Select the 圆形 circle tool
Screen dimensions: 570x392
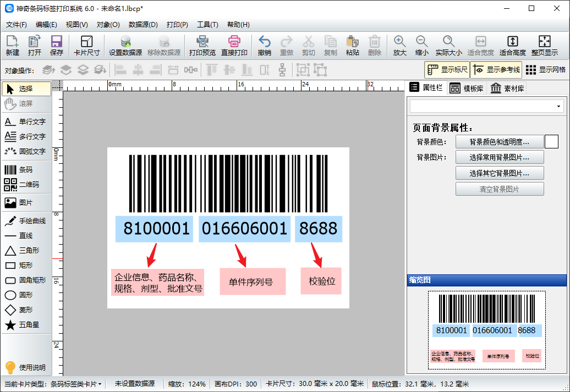coord(26,295)
